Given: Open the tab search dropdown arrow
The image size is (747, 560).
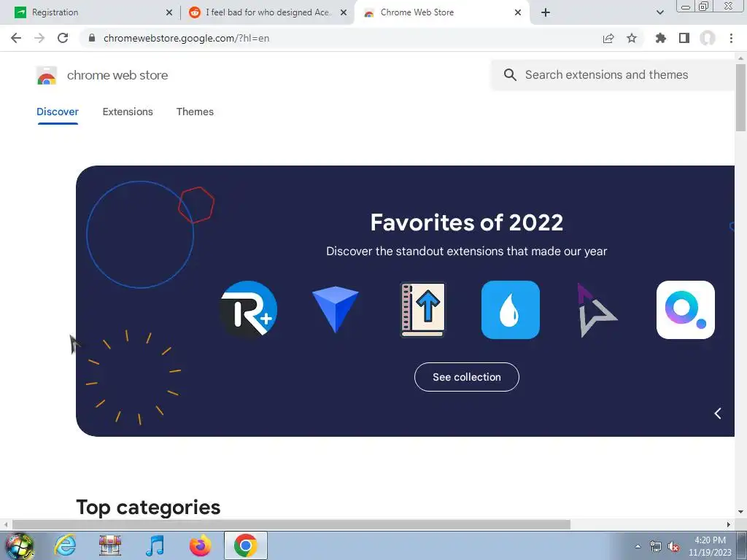Looking at the screenshot, I should pyautogui.click(x=659, y=12).
